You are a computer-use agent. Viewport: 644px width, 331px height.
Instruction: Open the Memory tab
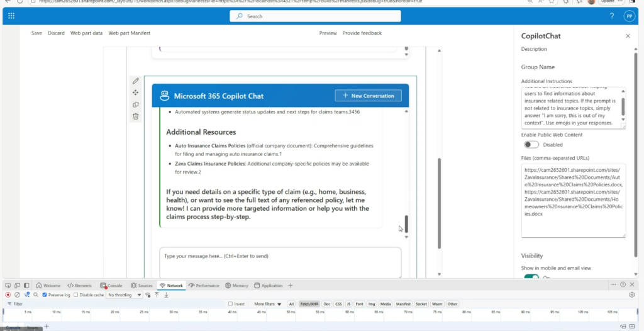coord(236,285)
